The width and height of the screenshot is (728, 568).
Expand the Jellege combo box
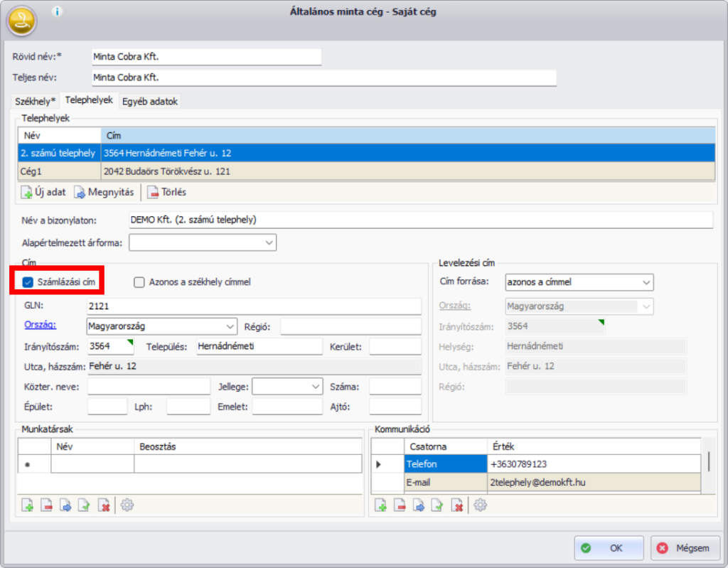(316, 387)
